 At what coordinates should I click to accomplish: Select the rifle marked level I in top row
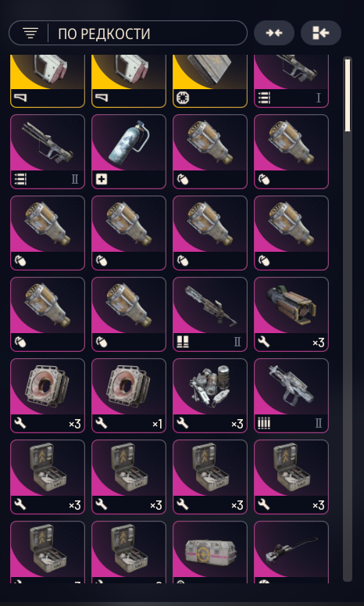pos(291,81)
